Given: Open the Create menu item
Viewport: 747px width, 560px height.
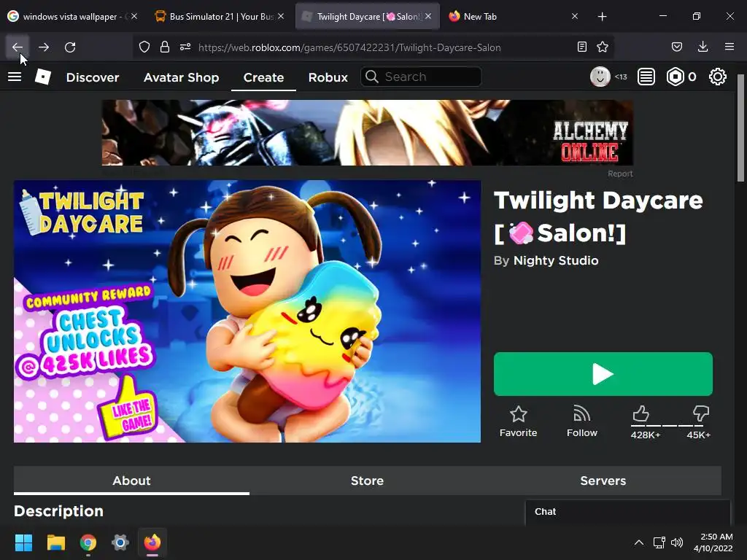Looking at the screenshot, I should [263, 77].
